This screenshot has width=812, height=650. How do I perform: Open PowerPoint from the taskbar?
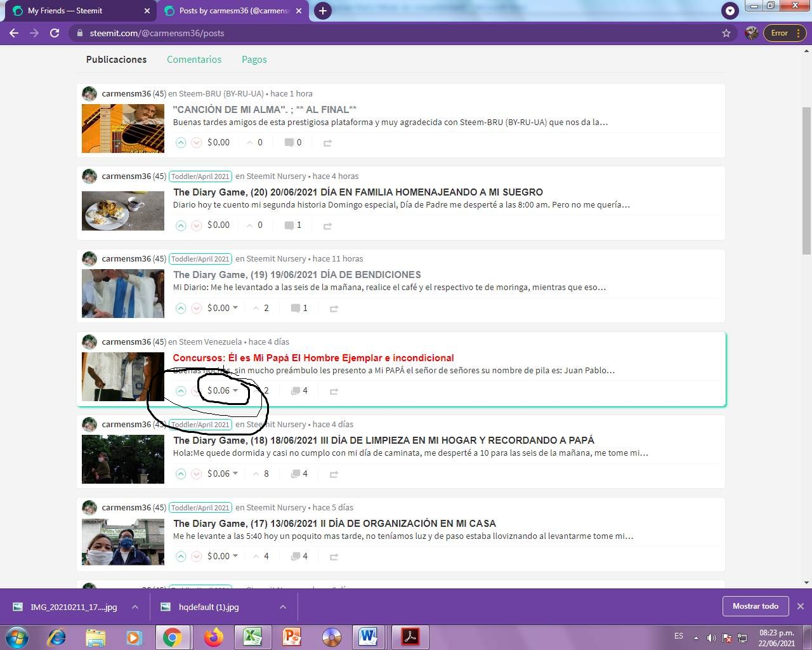(291, 637)
